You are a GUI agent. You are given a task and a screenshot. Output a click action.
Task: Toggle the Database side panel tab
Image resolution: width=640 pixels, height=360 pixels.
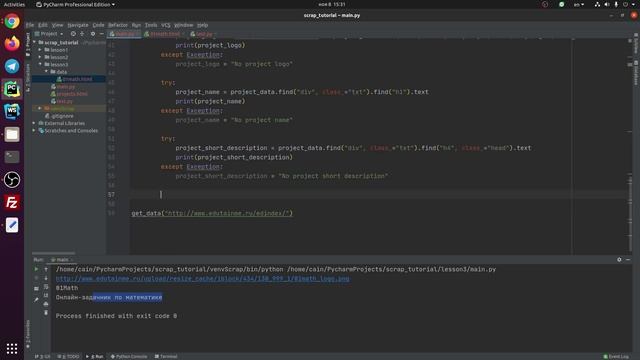636,73
